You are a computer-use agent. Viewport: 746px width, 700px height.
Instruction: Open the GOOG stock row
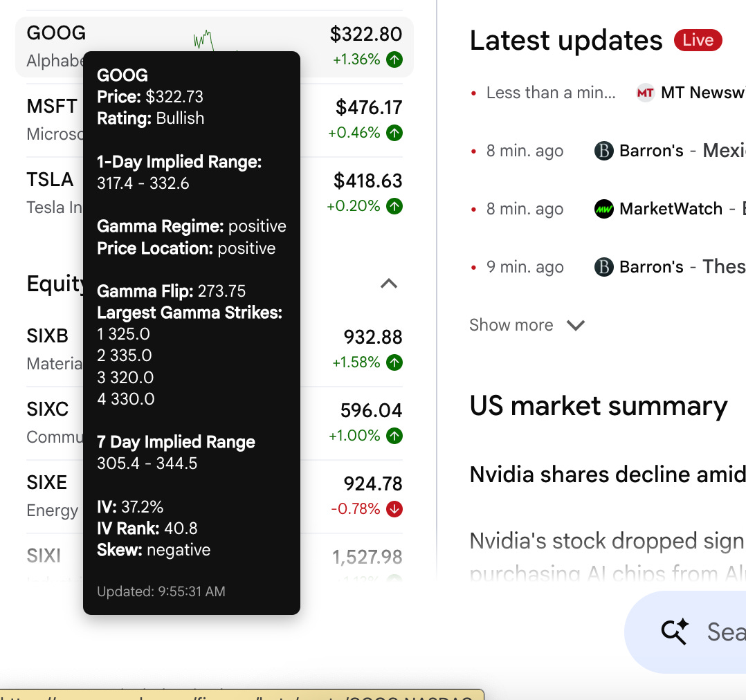[214, 46]
